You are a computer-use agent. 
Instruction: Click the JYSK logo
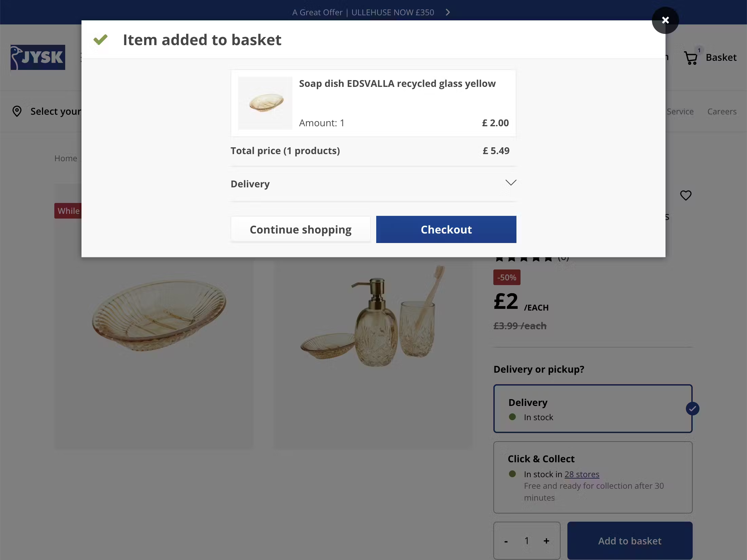click(38, 57)
